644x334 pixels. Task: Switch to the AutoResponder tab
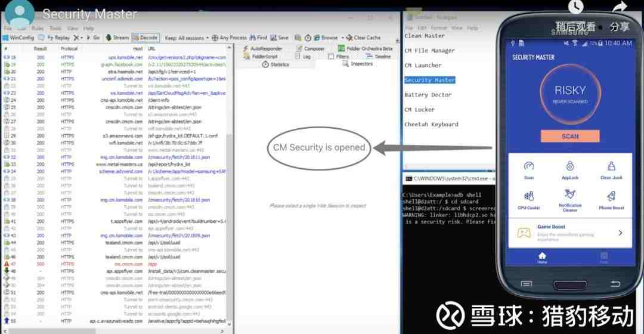tap(262, 48)
